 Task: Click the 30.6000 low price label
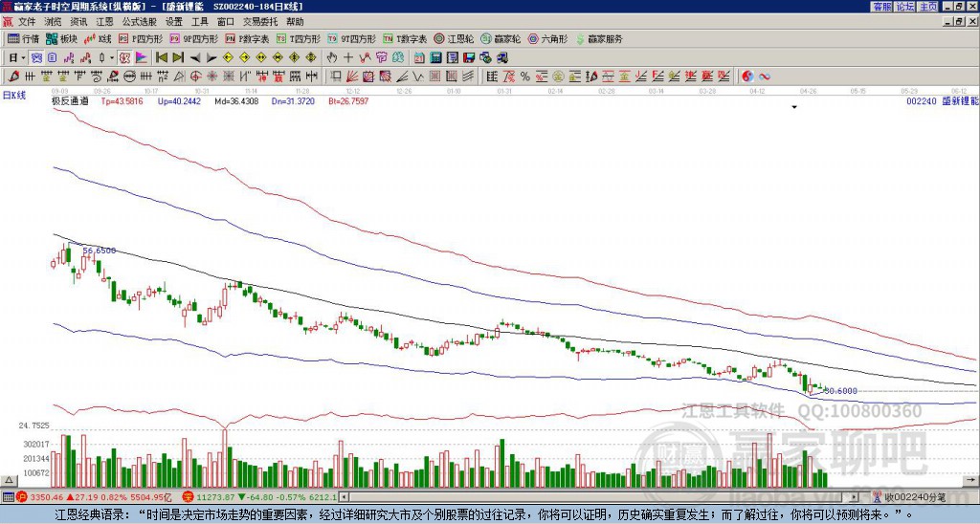point(841,391)
